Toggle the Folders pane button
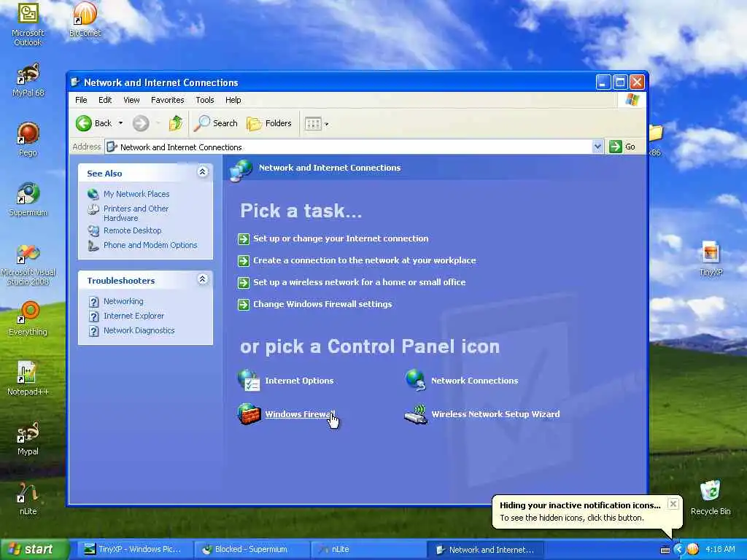747x560 pixels. (269, 123)
